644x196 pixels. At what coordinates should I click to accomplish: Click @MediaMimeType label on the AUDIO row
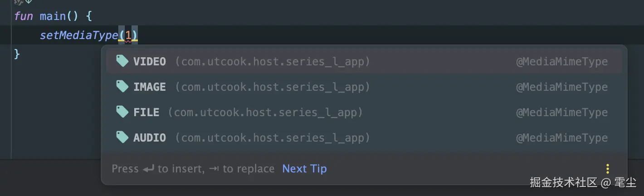click(561, 138)
